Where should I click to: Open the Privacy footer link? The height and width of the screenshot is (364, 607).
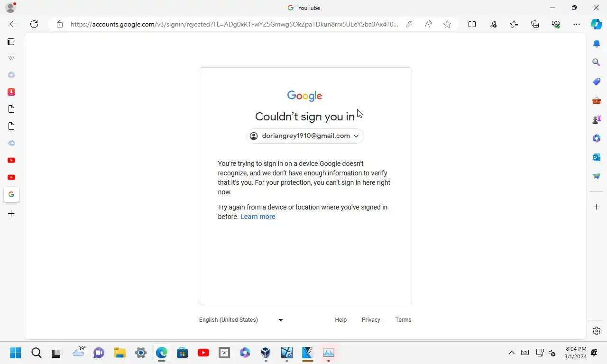371,320
